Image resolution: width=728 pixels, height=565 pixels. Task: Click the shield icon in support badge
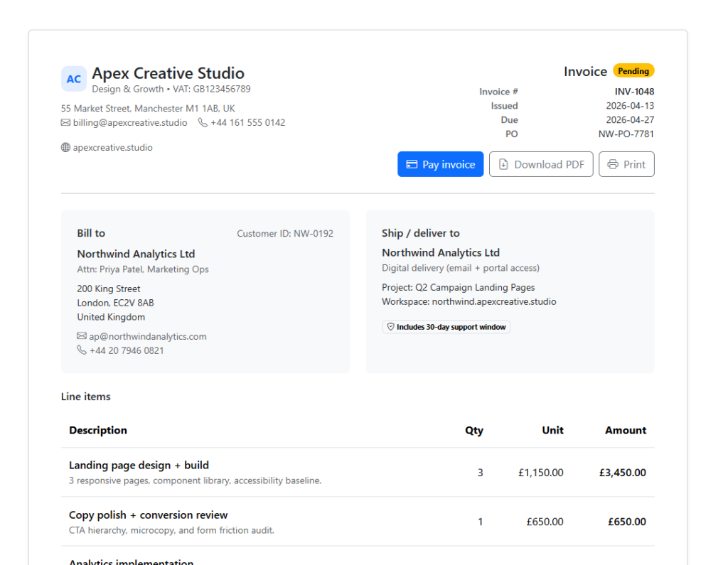(390, 327)
